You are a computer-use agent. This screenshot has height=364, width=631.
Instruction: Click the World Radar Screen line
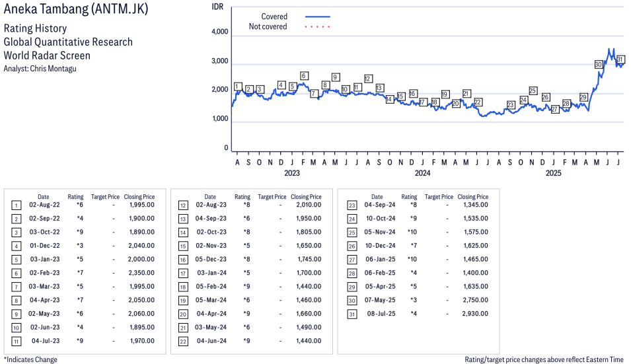47,55
